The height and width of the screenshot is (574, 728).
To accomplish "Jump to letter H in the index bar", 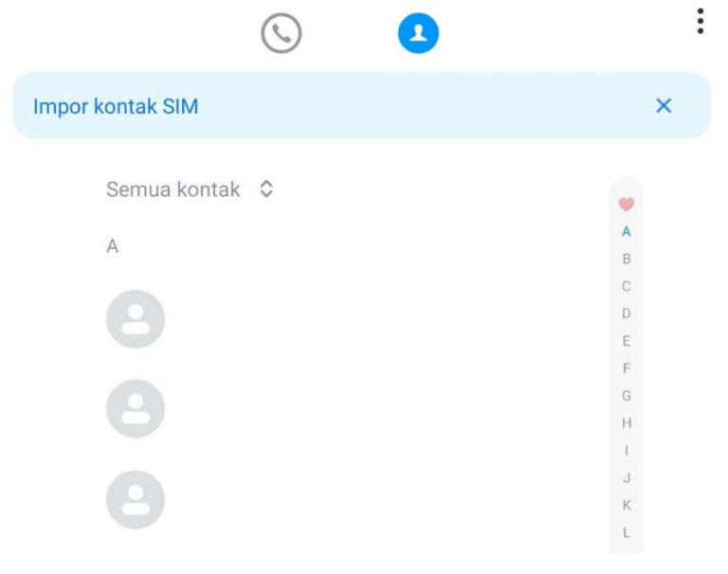I will [x=627, y=422].
